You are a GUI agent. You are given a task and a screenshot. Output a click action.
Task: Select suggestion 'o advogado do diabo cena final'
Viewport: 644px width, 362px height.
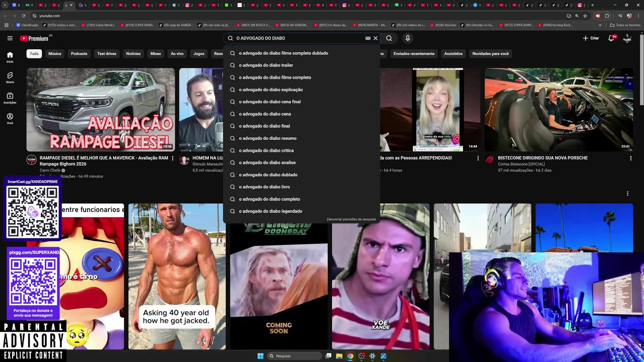(302, 102)
